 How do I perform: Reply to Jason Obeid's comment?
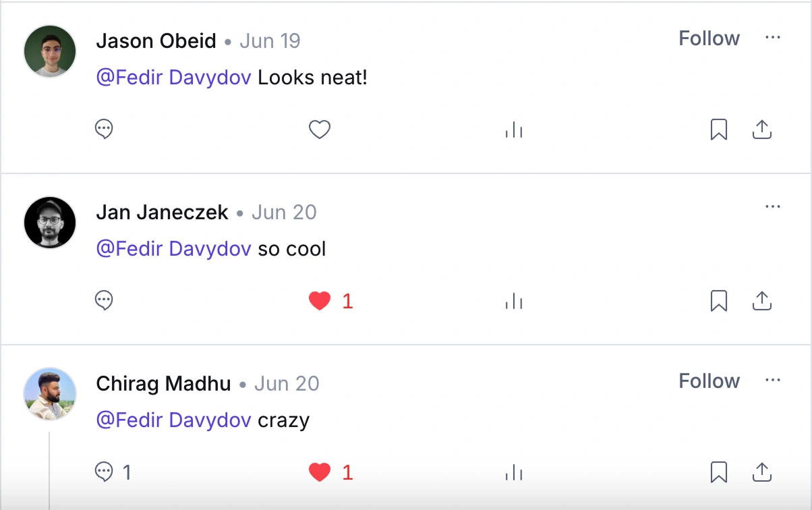point(104,129)
